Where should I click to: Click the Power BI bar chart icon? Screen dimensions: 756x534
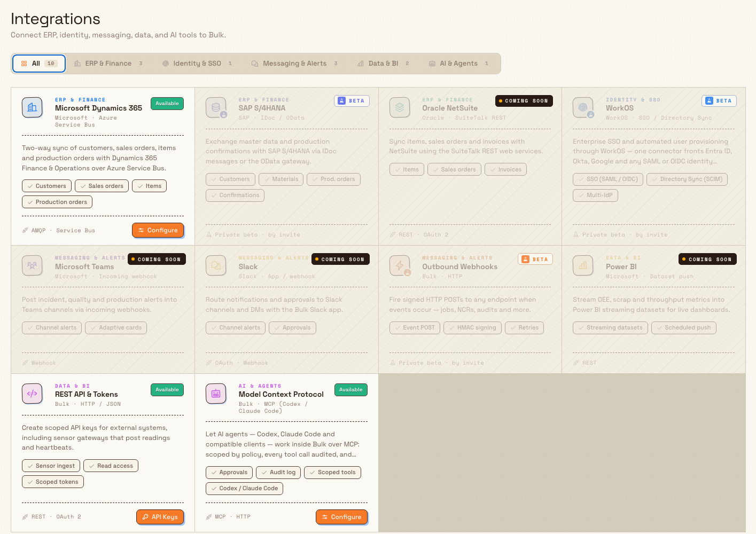583,265
